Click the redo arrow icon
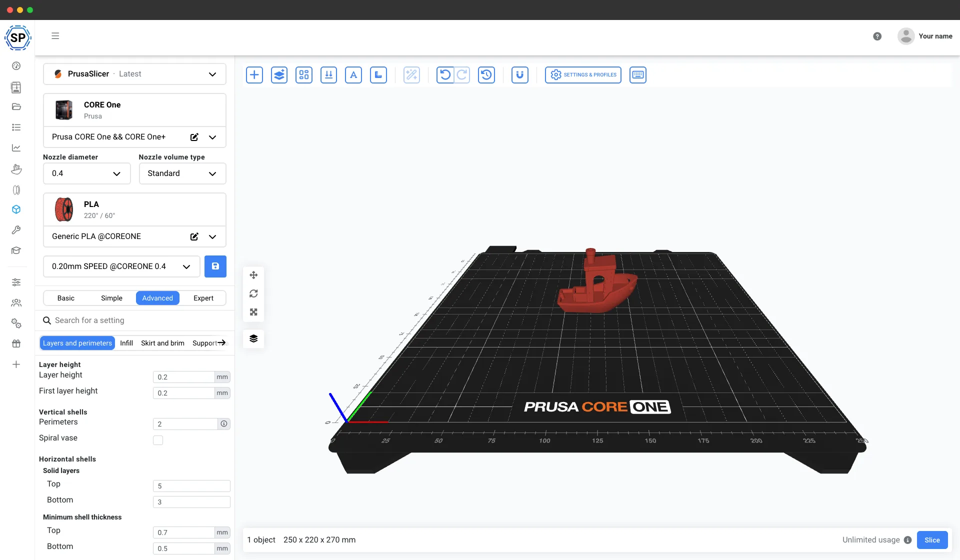Image resolution: width=960 pixels, height=560 pixels. click(x=462, y=75)
